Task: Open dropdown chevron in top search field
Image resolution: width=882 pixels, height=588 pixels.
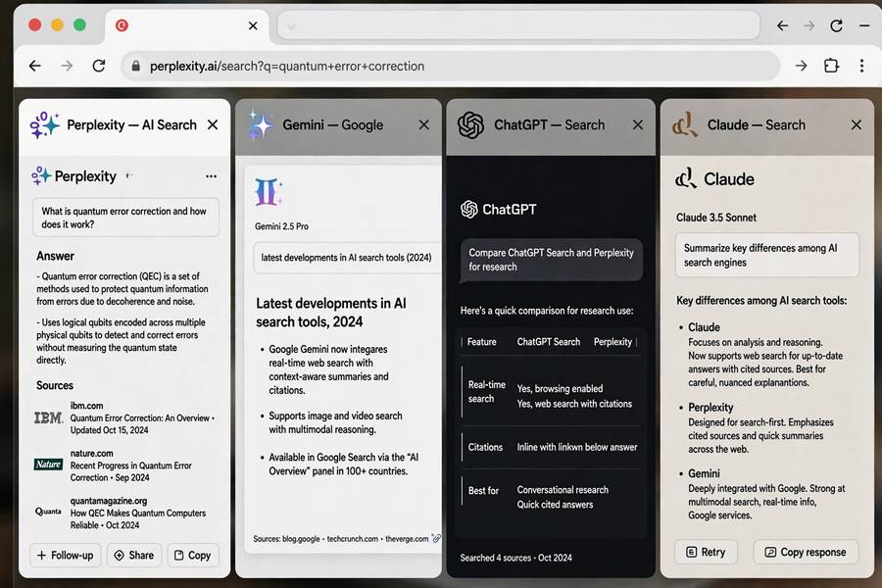Action: [x=291, y=26]
